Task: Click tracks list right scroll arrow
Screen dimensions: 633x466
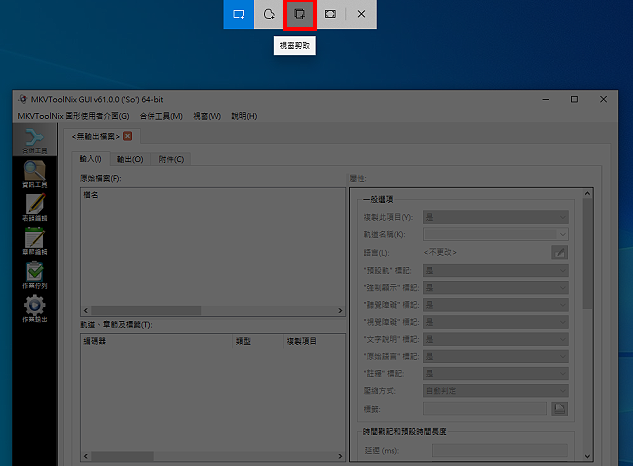Action: [340, 456]
